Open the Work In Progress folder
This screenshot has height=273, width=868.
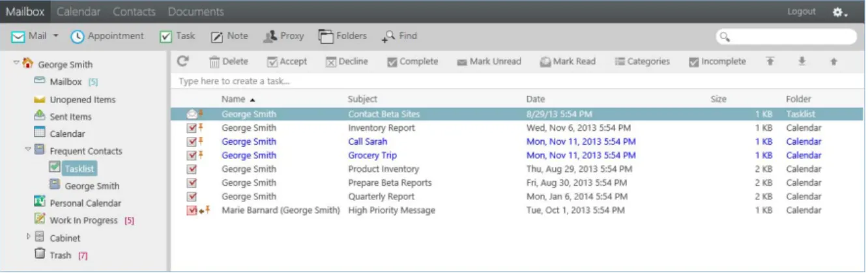(x=83, y=221)
